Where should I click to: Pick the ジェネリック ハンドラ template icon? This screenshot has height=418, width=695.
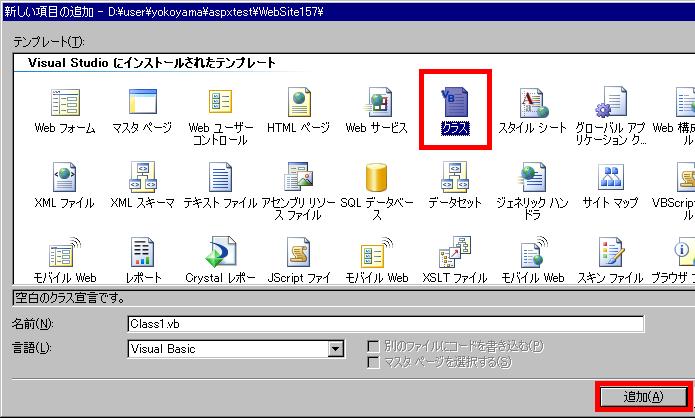tap(532, 177)
